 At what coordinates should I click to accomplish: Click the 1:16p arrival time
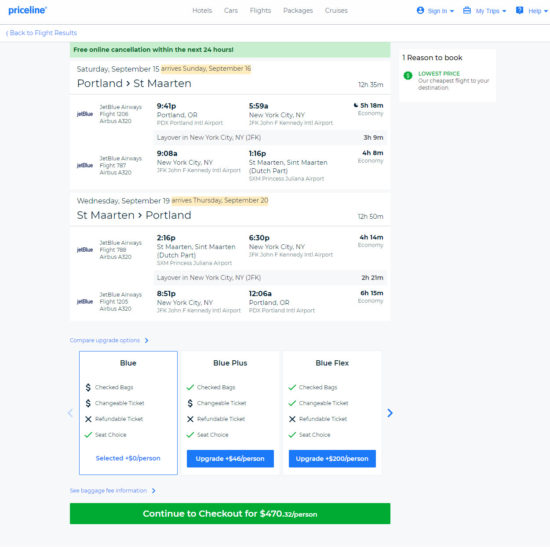tap(257, 154)
